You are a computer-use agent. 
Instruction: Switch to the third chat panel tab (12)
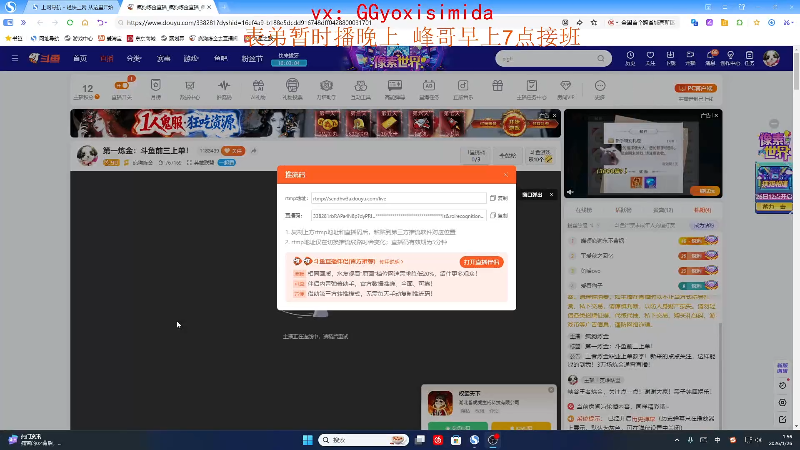(x=663, y=210)
